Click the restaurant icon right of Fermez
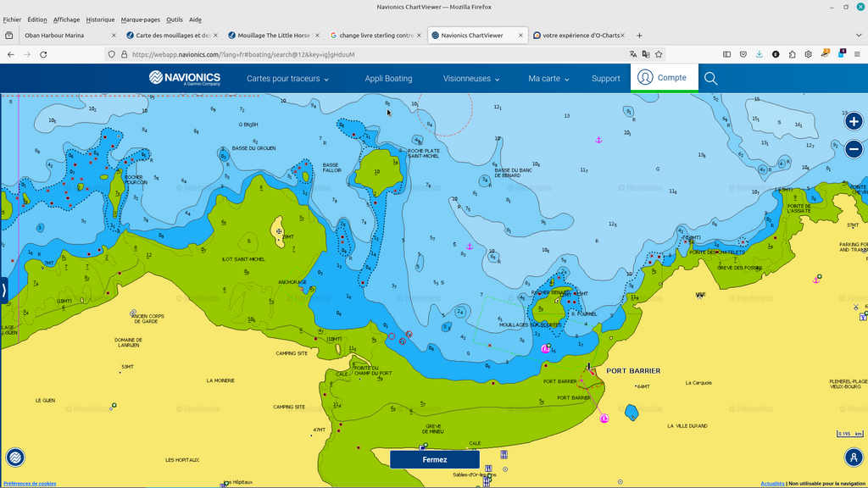868x488 pixels. 504,455
